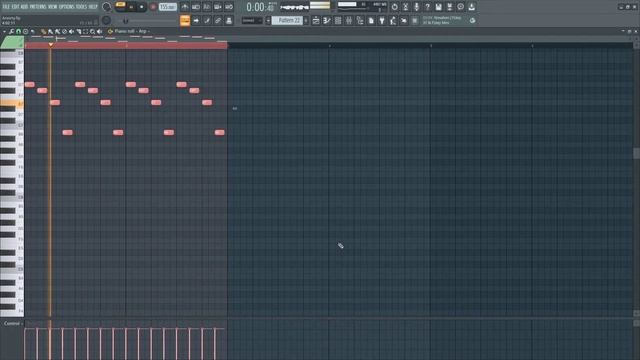Open the Mixer window
Image resolution: width=640 pixels, height=360 pixels.
pos(349,20)
